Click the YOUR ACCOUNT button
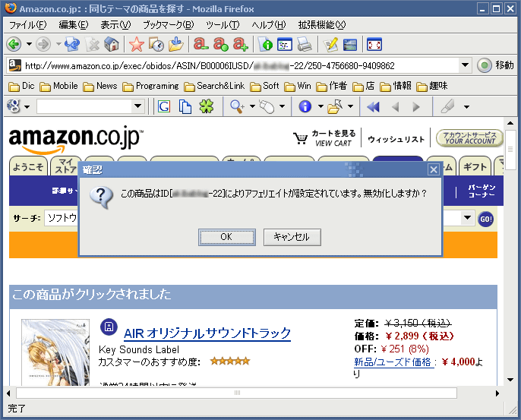 tap(469, 138)
